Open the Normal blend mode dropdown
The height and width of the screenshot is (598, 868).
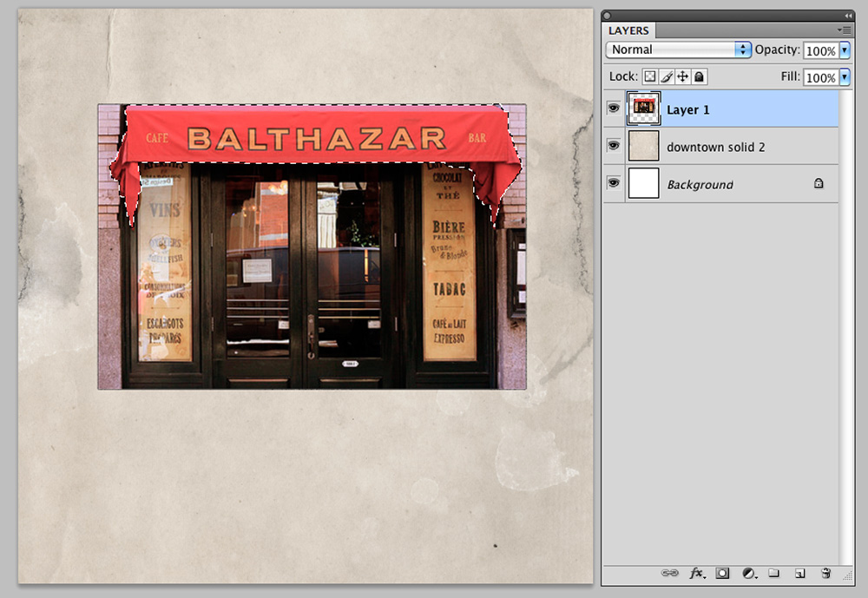pos(678,49)
